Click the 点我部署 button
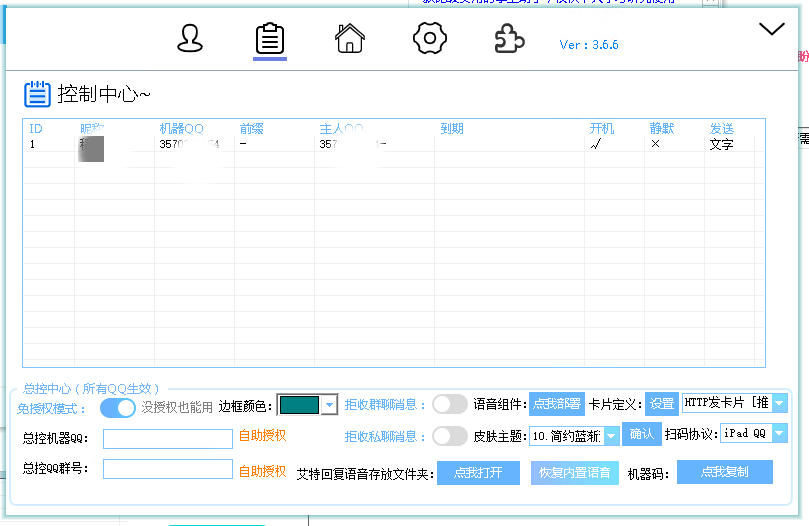 pyautogui.click(x=556, y=404)
